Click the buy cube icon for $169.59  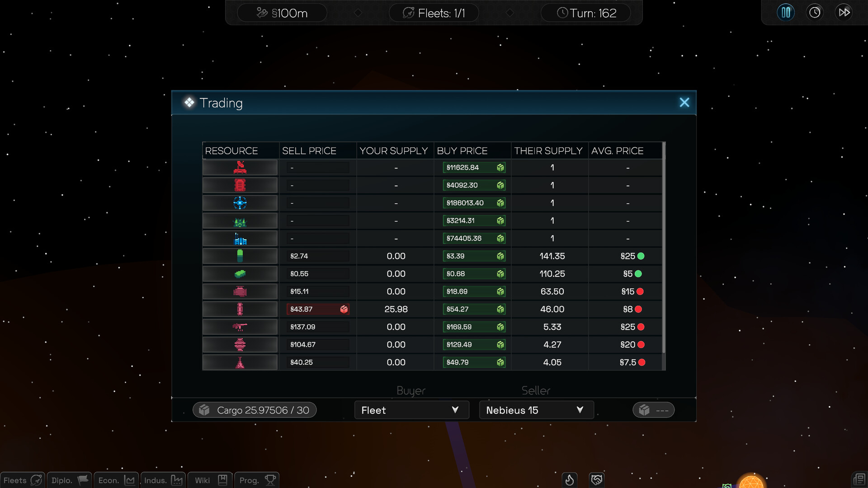tap(500, 327)
